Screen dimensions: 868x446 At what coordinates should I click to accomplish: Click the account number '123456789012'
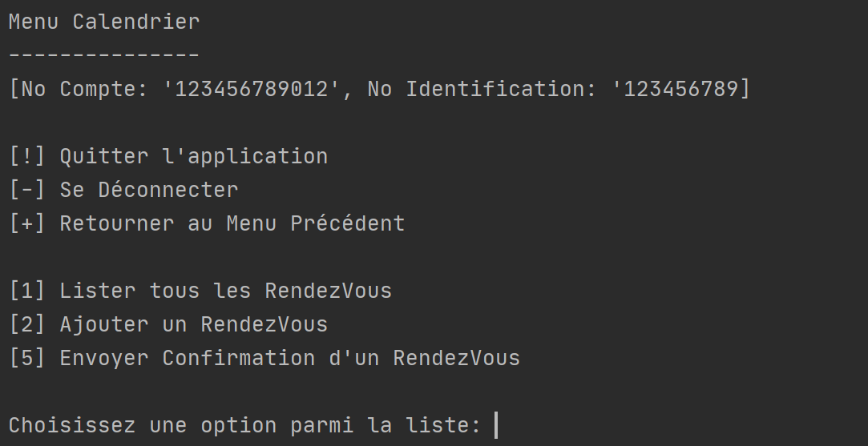[x=252, y=89]
